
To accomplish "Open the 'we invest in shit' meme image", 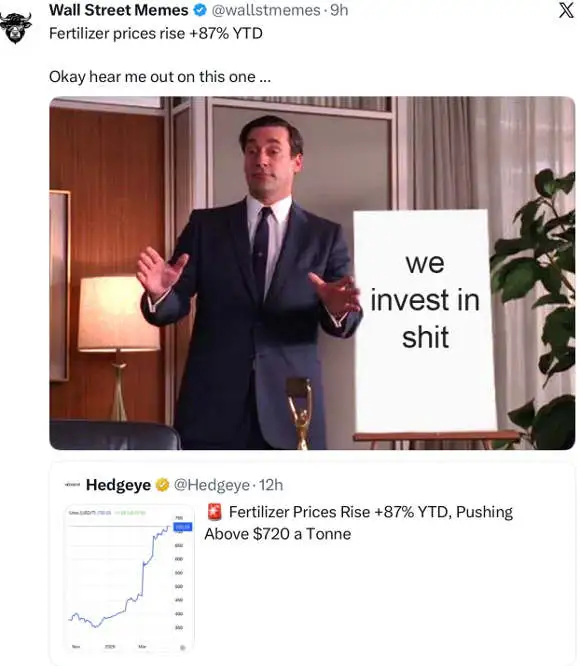I will [312, 273].
